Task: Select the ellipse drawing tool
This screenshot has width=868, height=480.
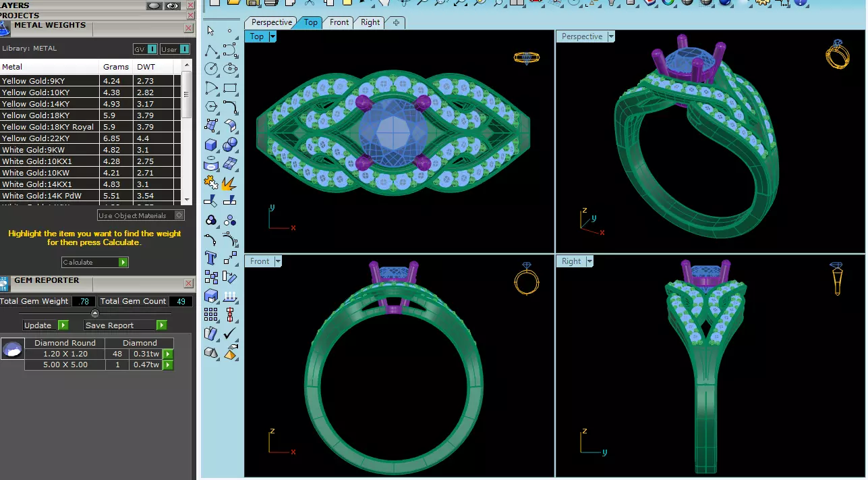Action: pyautogui.click(x=230, y=68)
